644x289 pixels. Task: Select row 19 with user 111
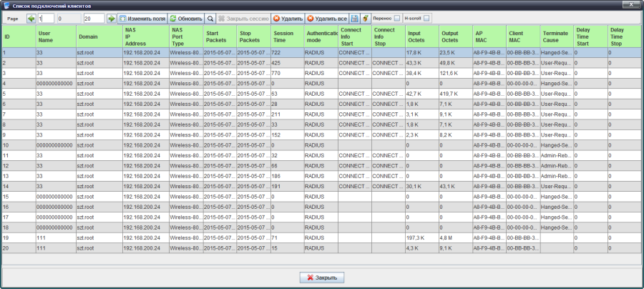pos(55,237)
